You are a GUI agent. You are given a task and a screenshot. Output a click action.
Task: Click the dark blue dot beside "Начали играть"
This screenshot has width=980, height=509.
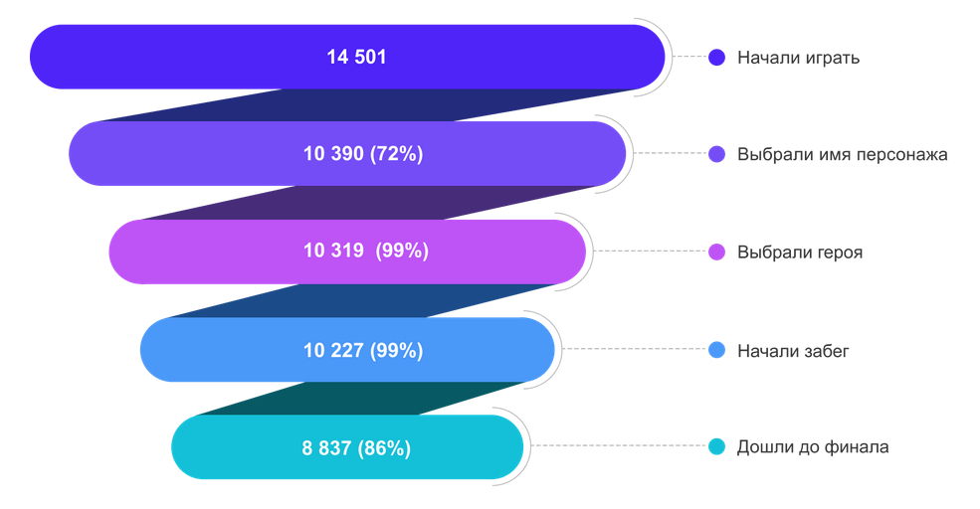coord(716,58)
